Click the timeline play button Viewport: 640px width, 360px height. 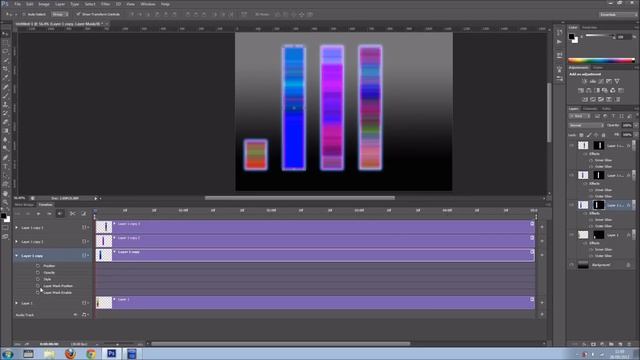(x=38, y=213)
